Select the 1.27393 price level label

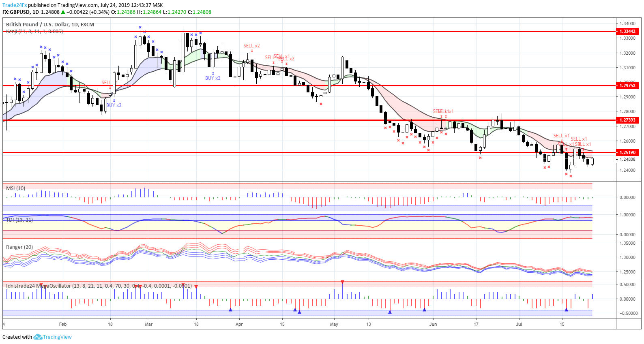(x=627, y=120)
